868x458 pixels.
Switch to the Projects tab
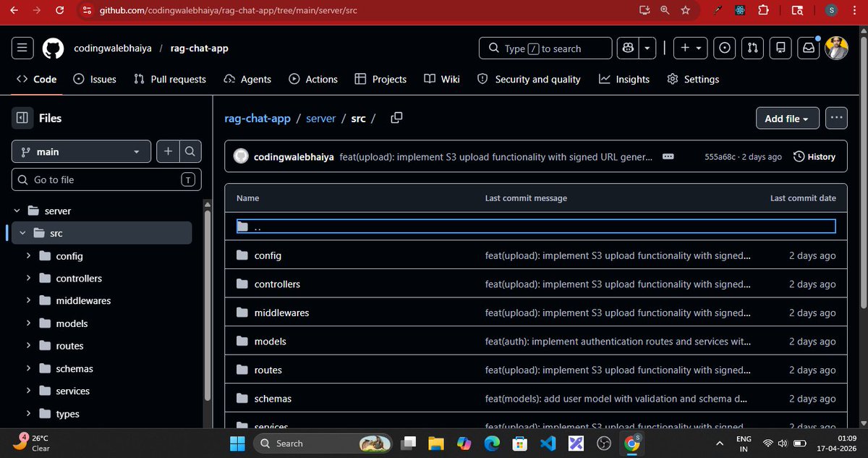point(380,79)
